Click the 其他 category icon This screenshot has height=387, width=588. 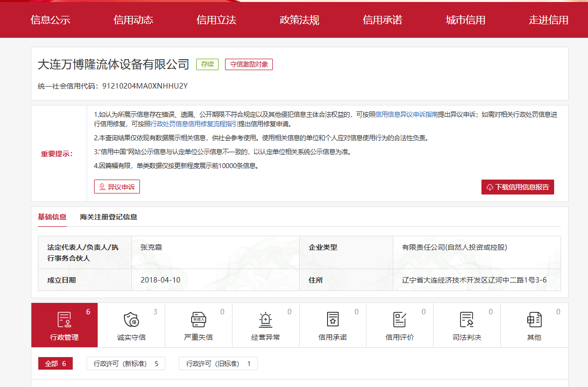coord(534,319)
